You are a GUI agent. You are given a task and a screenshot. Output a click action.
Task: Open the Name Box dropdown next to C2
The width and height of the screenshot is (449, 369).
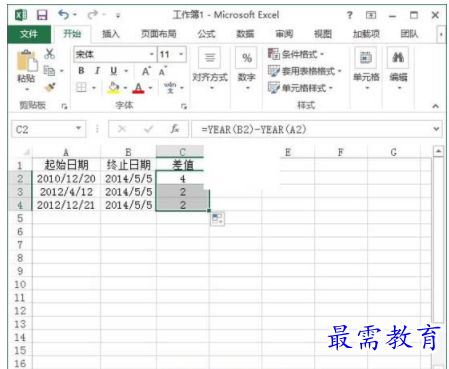78,128
